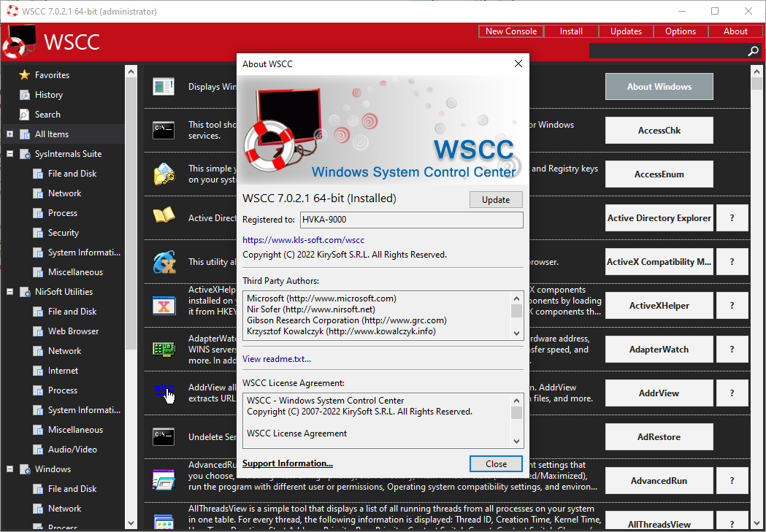Collapse the NirSoft Utilities node
Image resolution: width=766 pixels, height=532 pixels.
click(9, 292)
